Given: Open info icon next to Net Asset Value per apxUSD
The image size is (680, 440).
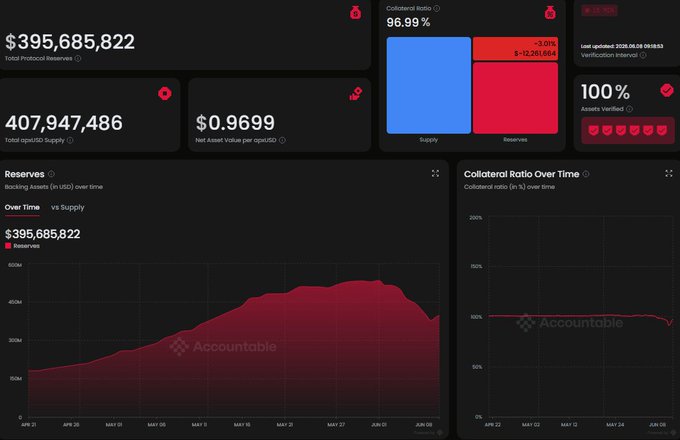Looking at the screenshot, I should 282,140.
